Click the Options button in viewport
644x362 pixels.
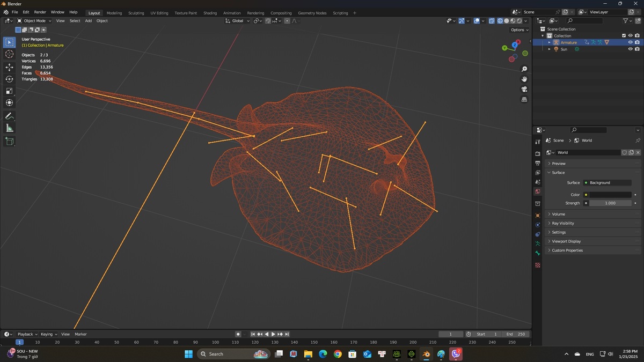click(519, 30)
